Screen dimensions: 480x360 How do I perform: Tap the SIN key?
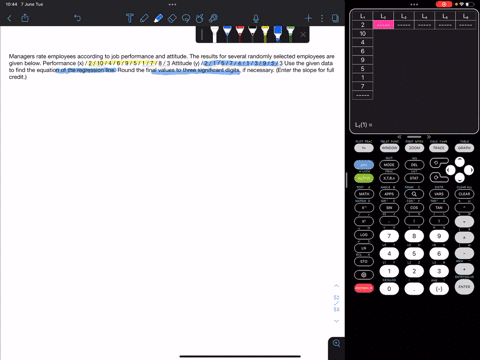coord(389,208)
